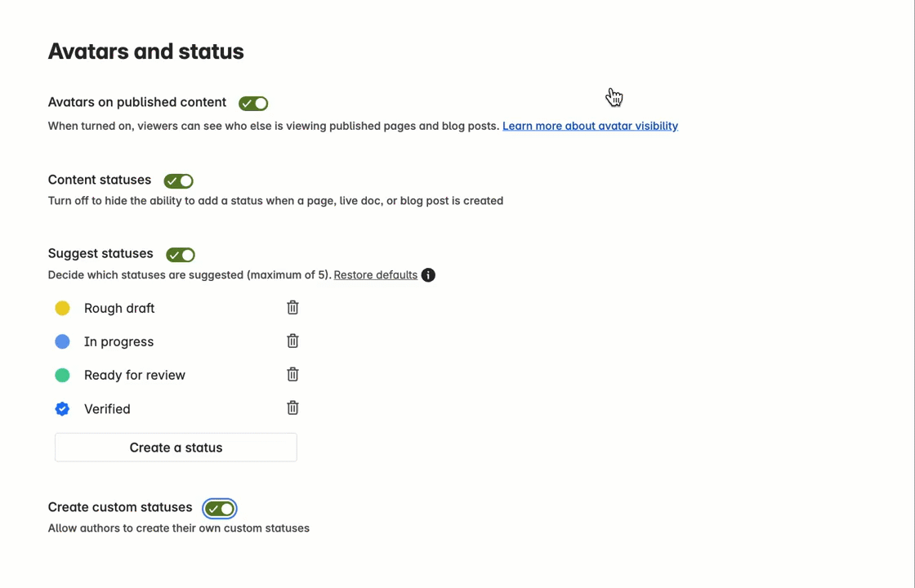Viewport: 915px width, 588px height.
Task: Delete the In progress status
Action: click(x=292, y=341)
